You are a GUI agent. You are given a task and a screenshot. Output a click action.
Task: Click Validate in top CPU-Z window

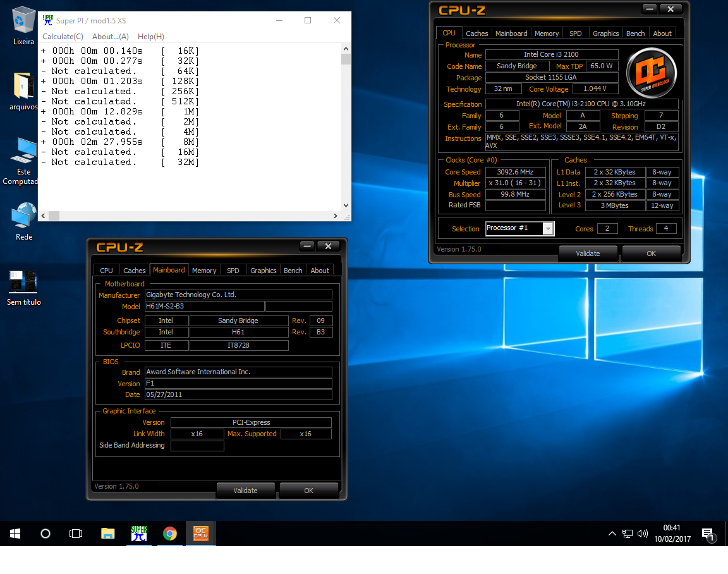(x=588, y=253)
